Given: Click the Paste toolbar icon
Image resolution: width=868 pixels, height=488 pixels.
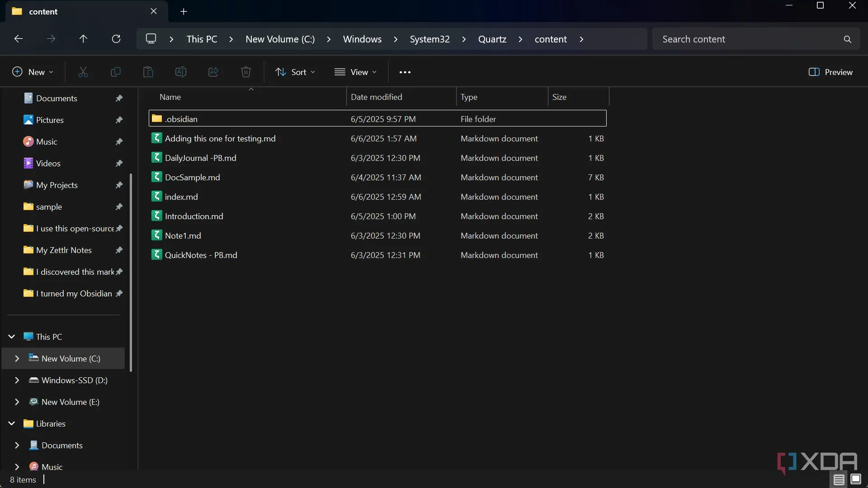Looking at the screenshot, I should 148,72.
